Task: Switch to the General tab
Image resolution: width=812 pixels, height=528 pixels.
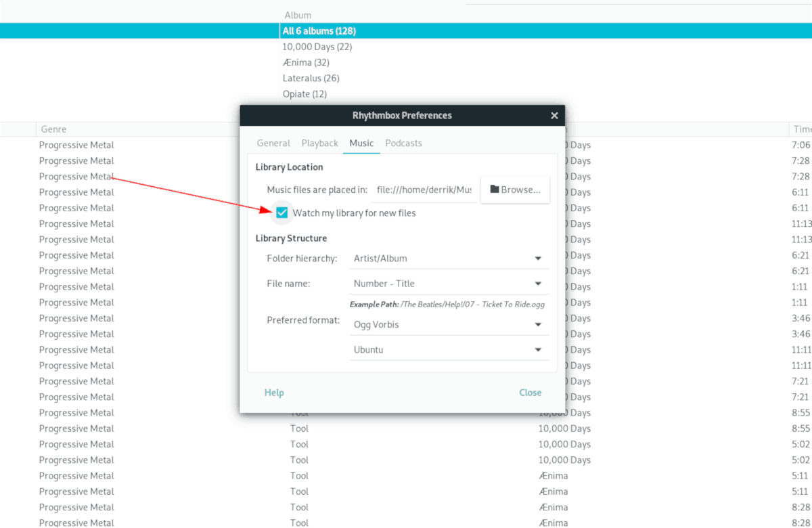Action: [273, 143]
